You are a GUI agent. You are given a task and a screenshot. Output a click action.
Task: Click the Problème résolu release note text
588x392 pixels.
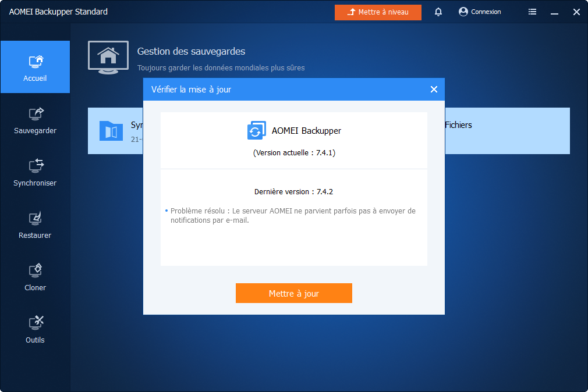[x=293, y=216]
